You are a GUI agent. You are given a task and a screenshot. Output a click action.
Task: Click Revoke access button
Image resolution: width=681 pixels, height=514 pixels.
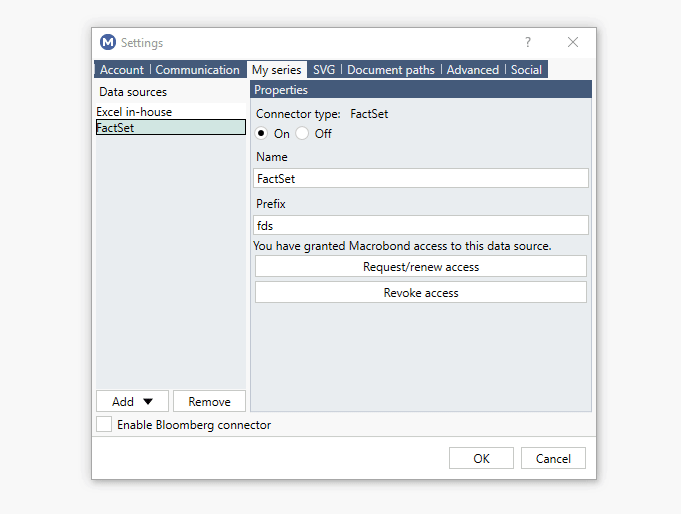click(x=421, y=292)
